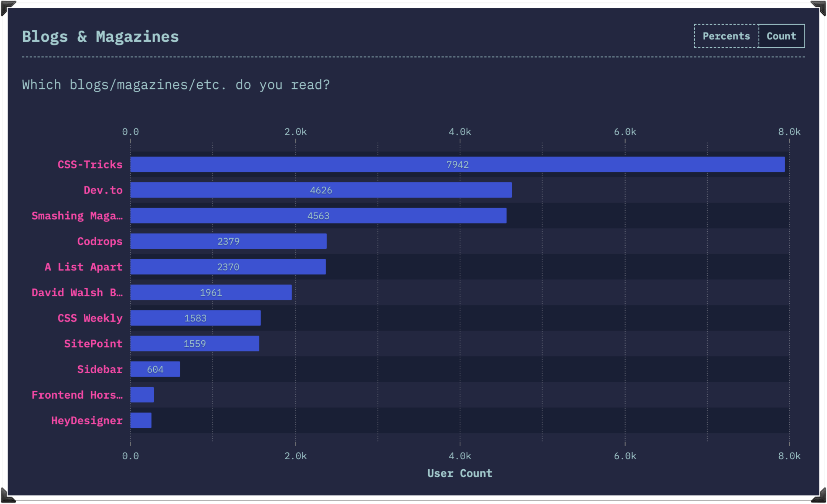Click the Smashing Maga… row label
This screenshot has height=504, width=827.
click(x=77, y=216)
